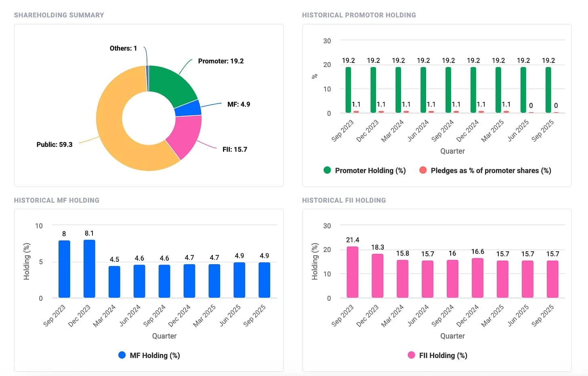This screenshot has height=376, width=588.
Task: Toggle the 'Promoter Holding (%)' legend label
Action: coord(370,171)
